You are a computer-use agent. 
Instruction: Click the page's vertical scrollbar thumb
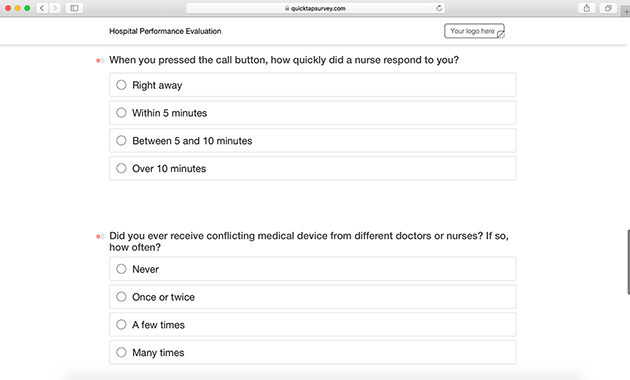click(x=628, y=262)
